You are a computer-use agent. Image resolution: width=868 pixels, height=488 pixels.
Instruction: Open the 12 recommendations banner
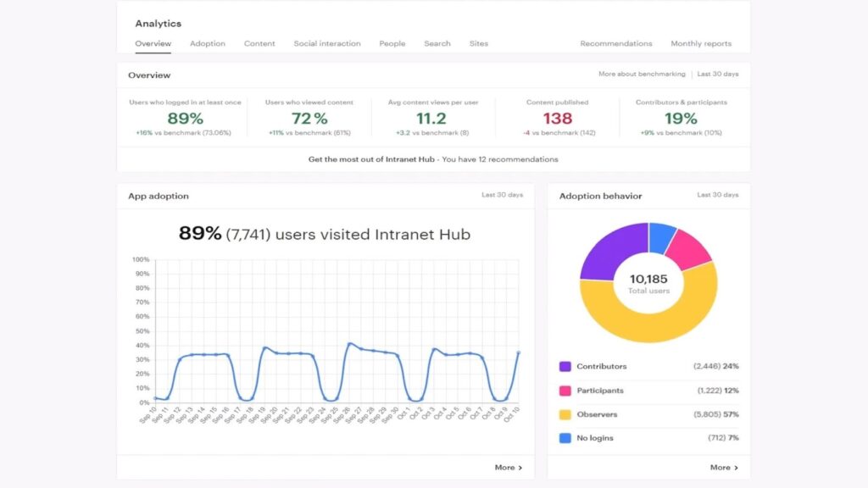(434, 159)
